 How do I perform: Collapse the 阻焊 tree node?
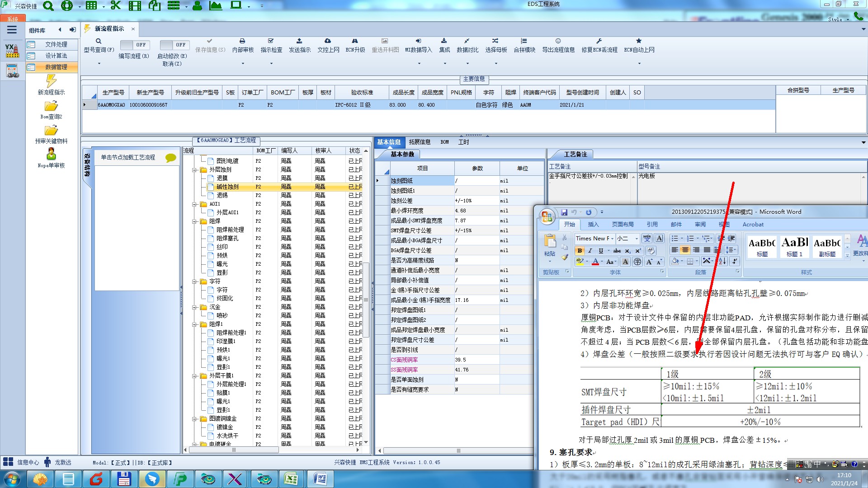click(194, 221)
